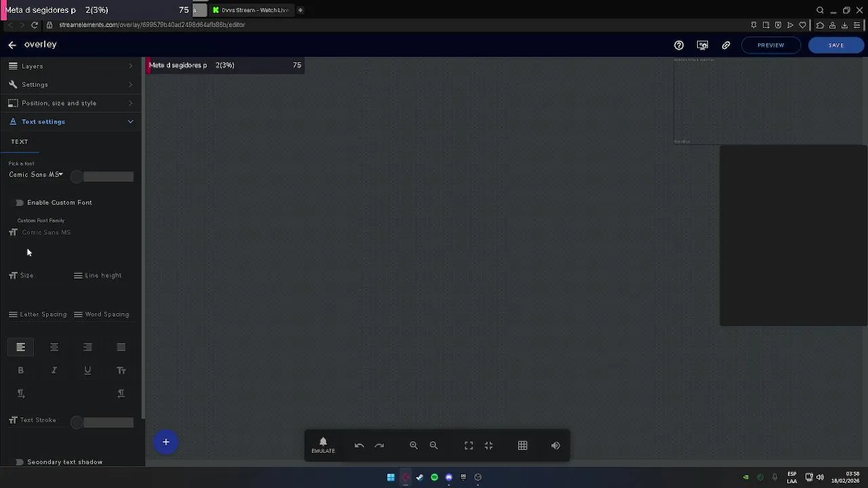Open Steam from the taskbar
Screen dimensions: 868x488
click(420, 477)
